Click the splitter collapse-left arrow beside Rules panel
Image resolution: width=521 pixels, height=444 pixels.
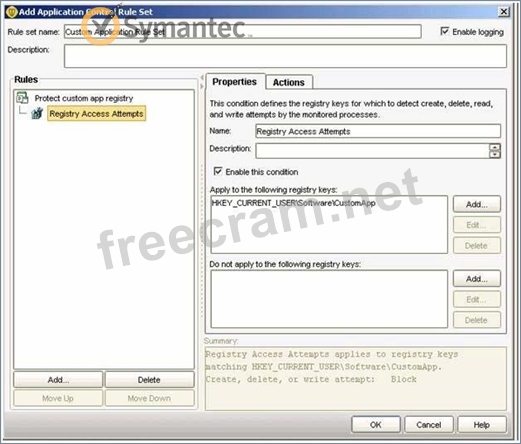click(x=202, y=78)
